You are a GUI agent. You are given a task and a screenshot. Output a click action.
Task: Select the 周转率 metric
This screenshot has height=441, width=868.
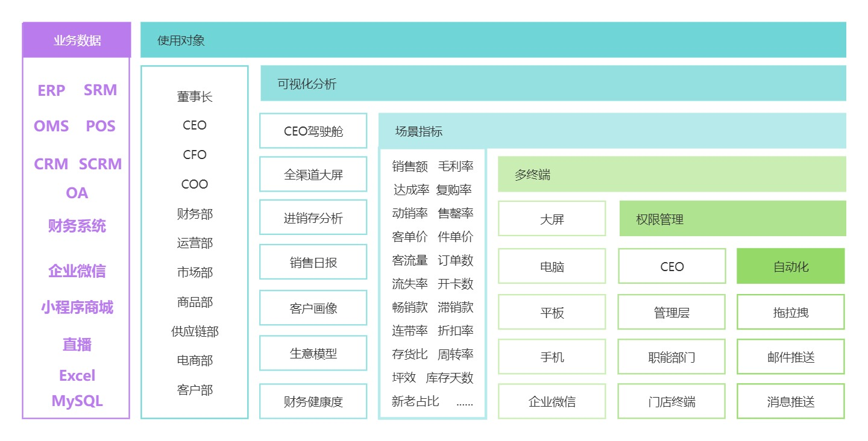[x=456, y=354]
